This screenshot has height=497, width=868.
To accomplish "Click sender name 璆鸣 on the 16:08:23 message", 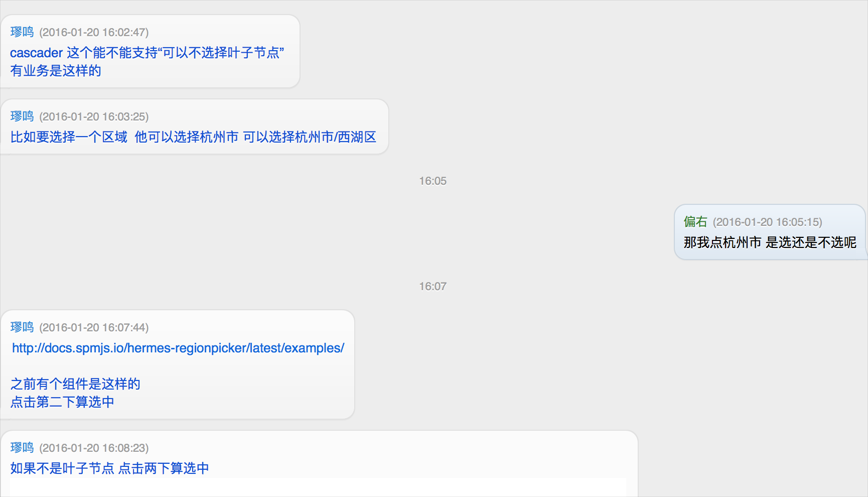I will click(22, 448).
